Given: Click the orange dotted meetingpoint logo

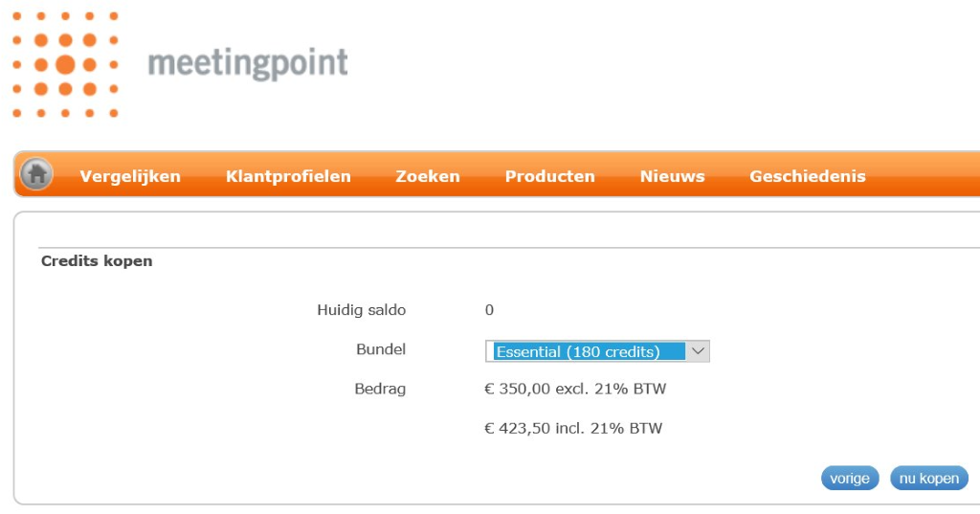Looking at the screenshot, I should 65,64.
